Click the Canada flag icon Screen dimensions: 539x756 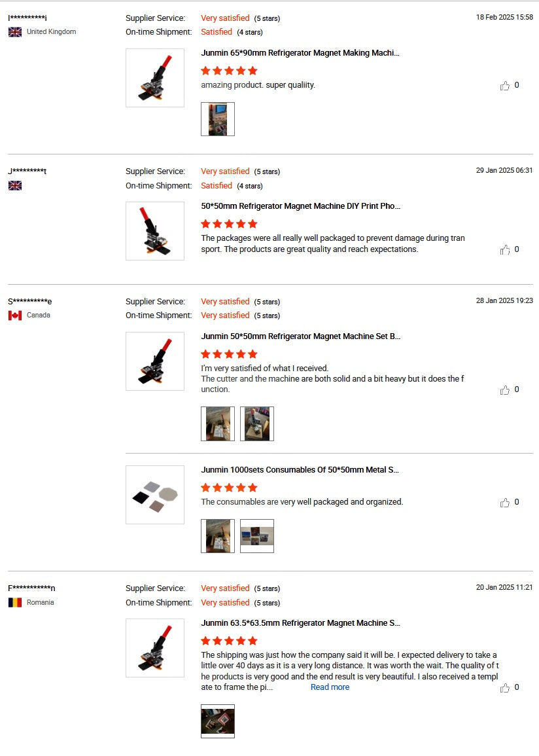[x=15, y=315]
